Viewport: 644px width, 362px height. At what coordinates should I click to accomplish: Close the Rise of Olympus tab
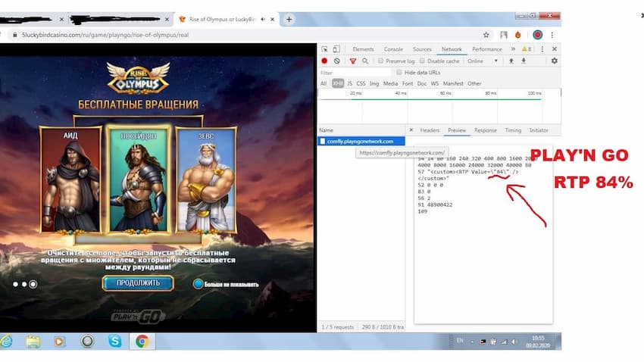tap(272, 19)
